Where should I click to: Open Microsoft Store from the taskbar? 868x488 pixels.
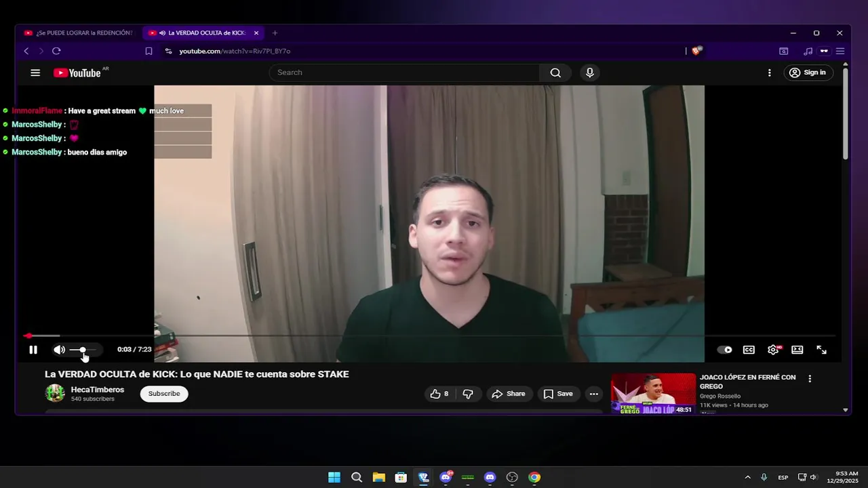pos(401,477)
